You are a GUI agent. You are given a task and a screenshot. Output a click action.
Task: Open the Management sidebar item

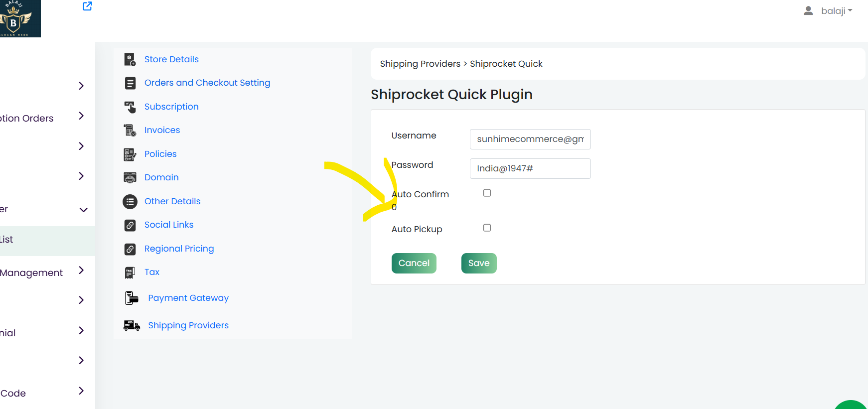31,273
